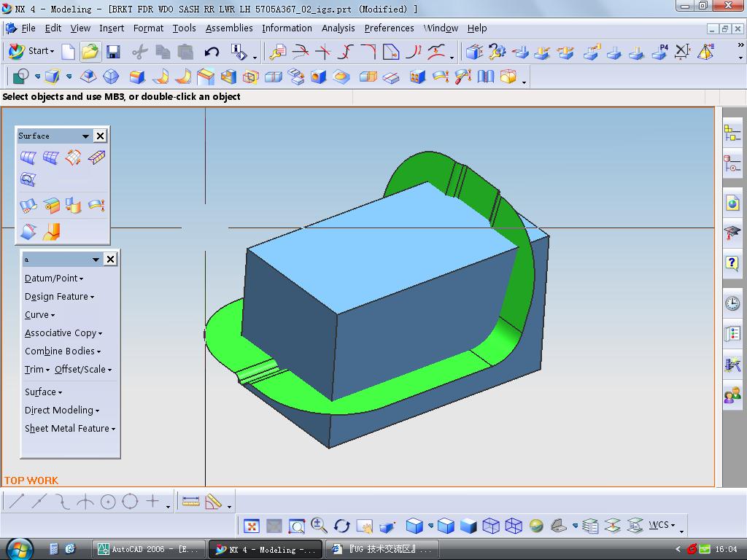This screenshot has height=560, width=747.
Task: Click the measure distance ruler icon
Action: [190, 502]
